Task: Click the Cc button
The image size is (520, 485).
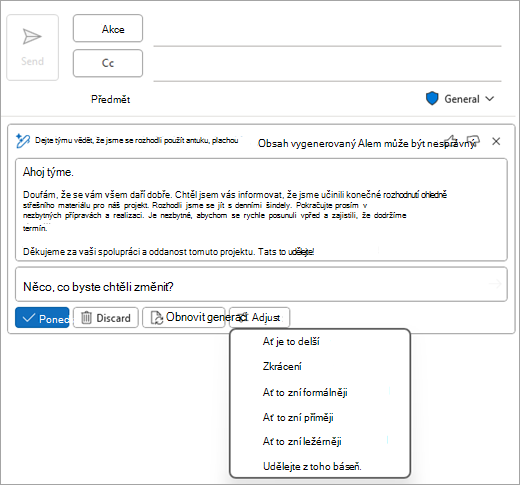Action: click(108, 63)
